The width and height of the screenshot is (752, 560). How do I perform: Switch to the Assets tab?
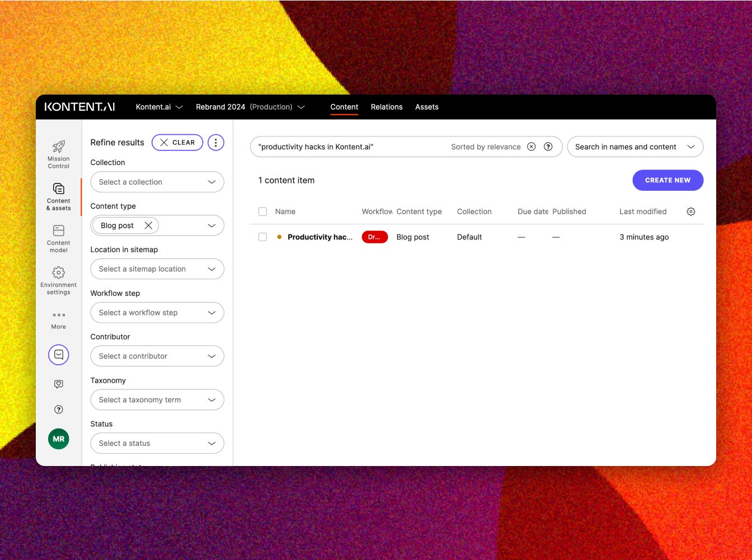(427, 107)
